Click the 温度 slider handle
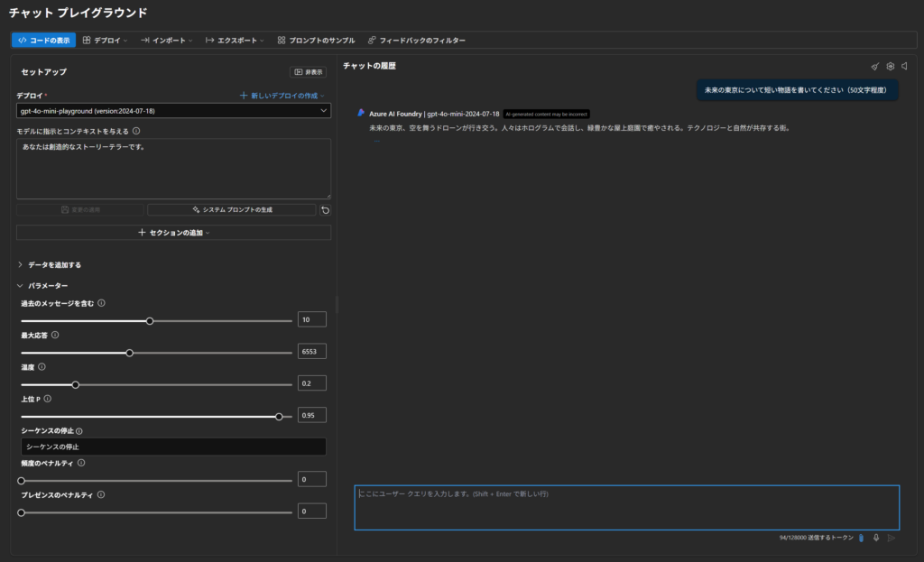 76,384
